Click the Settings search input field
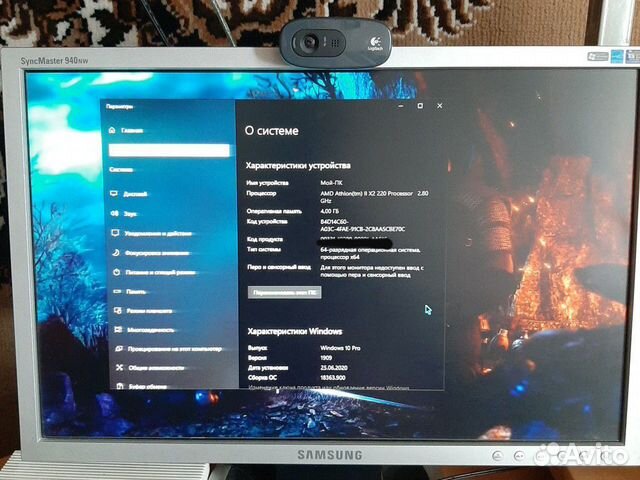 (169, 150)
